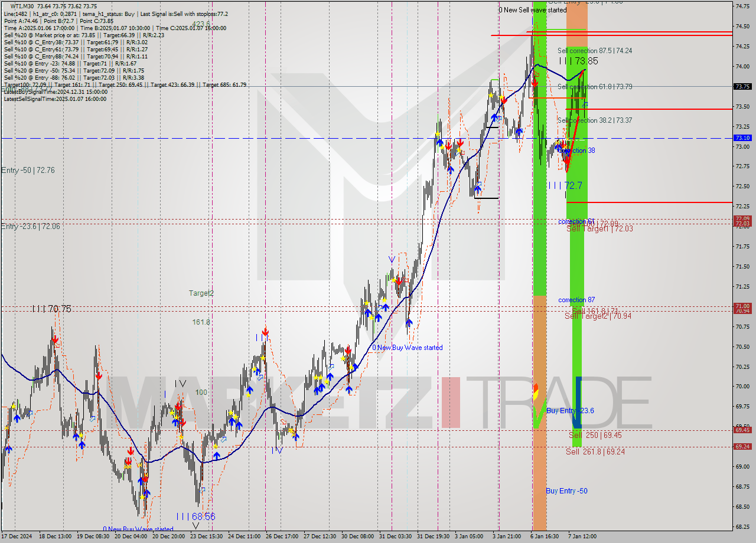Select the Sell correction 61.8 | 73.79 label
The height and width of the screenshot is (543, 756).
tap(595, 87)
